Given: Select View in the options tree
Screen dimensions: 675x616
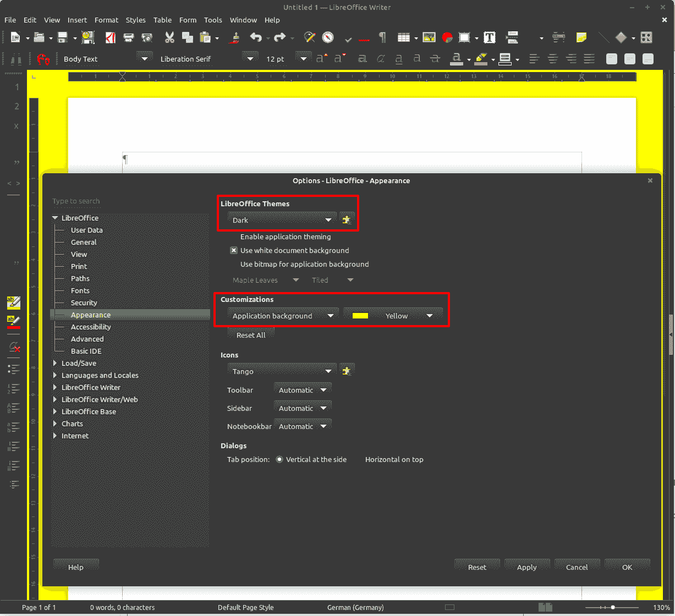Looking at the screenshot, I should tap(79, 254).
